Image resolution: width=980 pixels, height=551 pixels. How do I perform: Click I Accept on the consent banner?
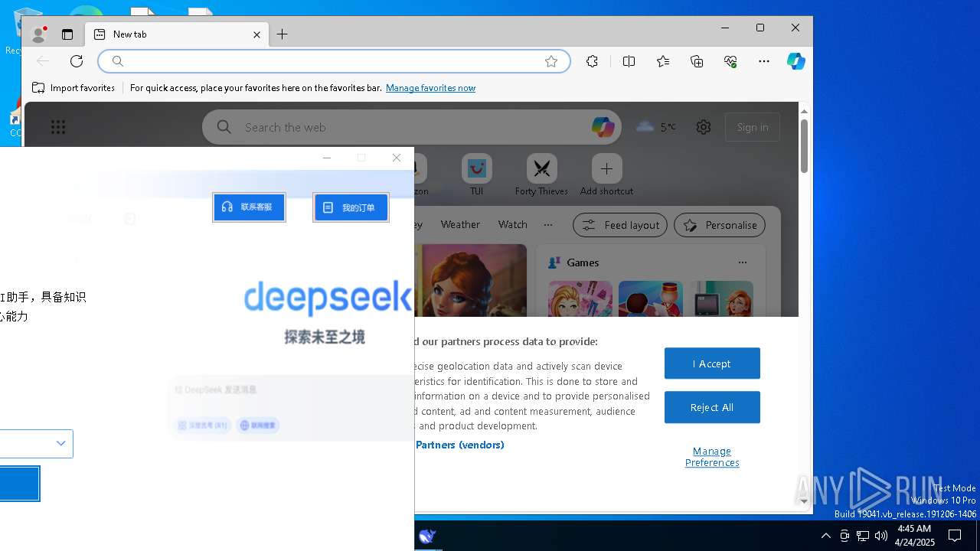tap(712, 364)
